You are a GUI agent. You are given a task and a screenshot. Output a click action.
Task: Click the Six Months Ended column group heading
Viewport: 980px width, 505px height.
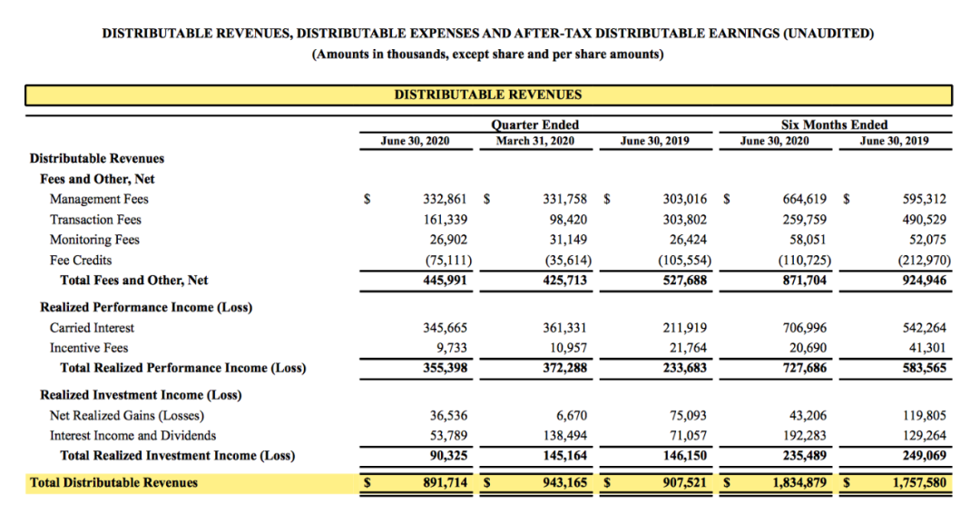tap(835, 124)
